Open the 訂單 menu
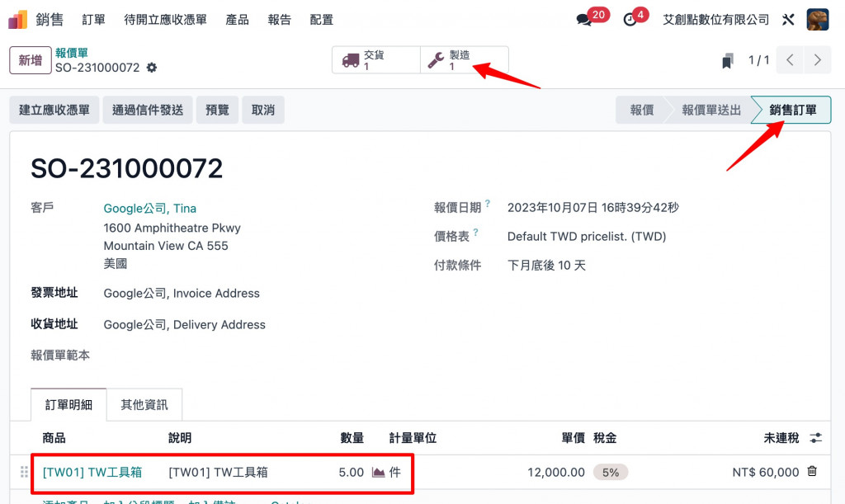Viewport: 845px width, 504px height. pyautogui.click(x=94, y=20)
